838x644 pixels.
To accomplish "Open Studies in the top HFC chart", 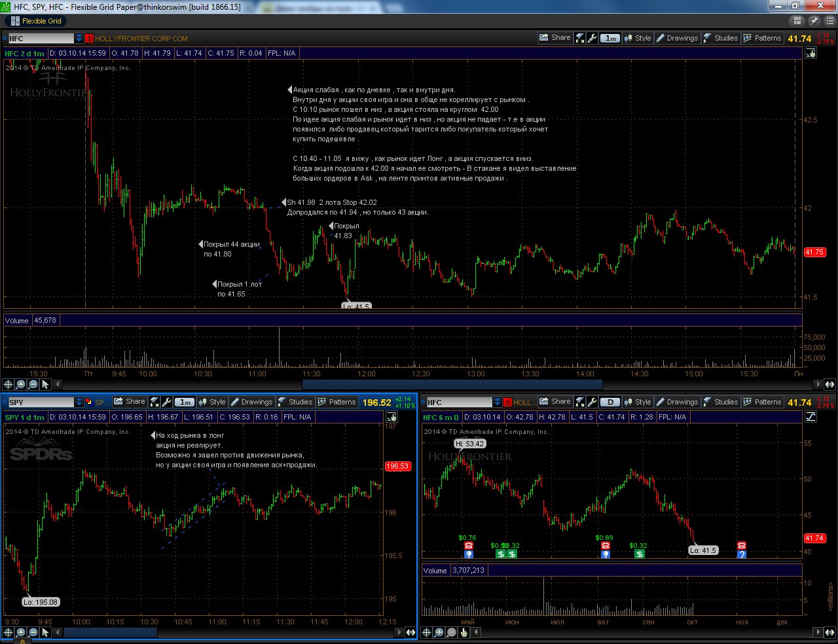I will tap(720, 38).
